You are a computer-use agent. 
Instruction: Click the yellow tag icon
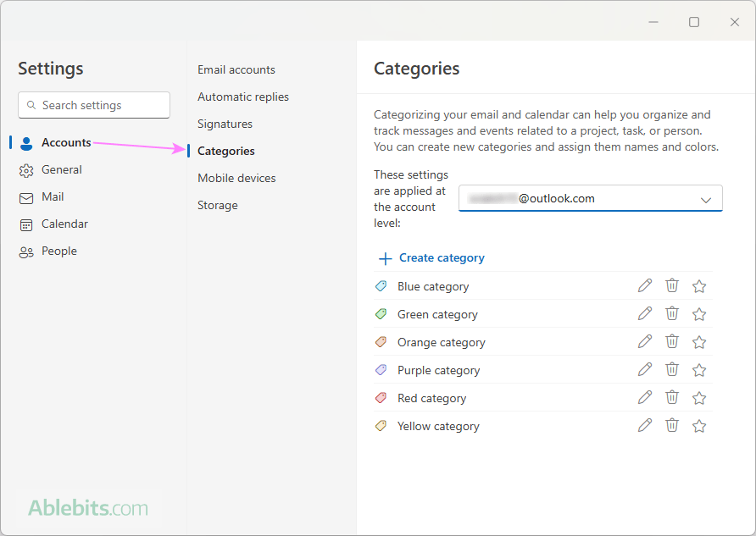381,426
